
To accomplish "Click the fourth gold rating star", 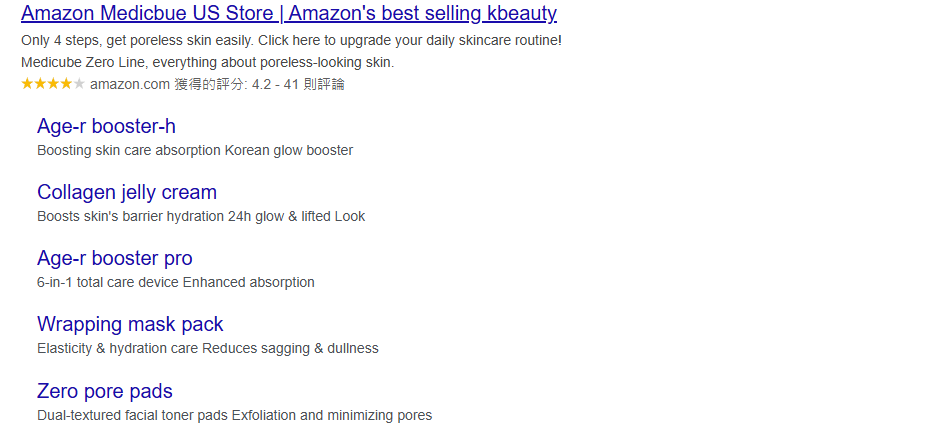I will [66, 84].
